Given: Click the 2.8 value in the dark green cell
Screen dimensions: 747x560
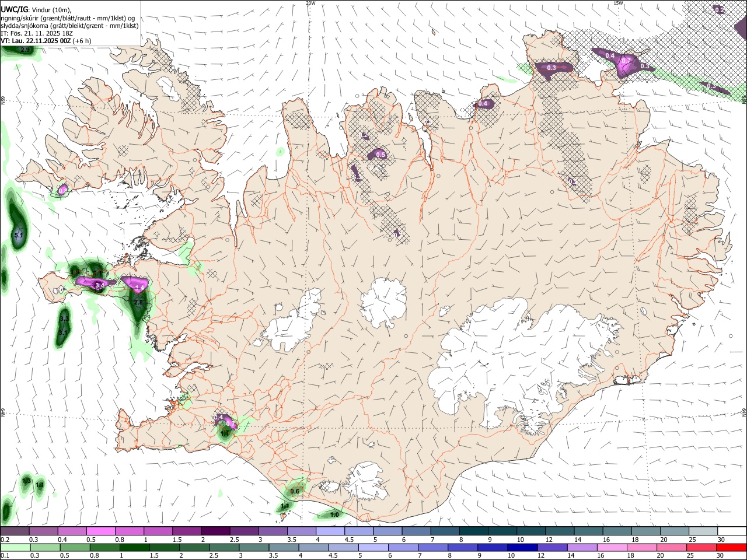Looking at the screenshot, I should 138,303.
